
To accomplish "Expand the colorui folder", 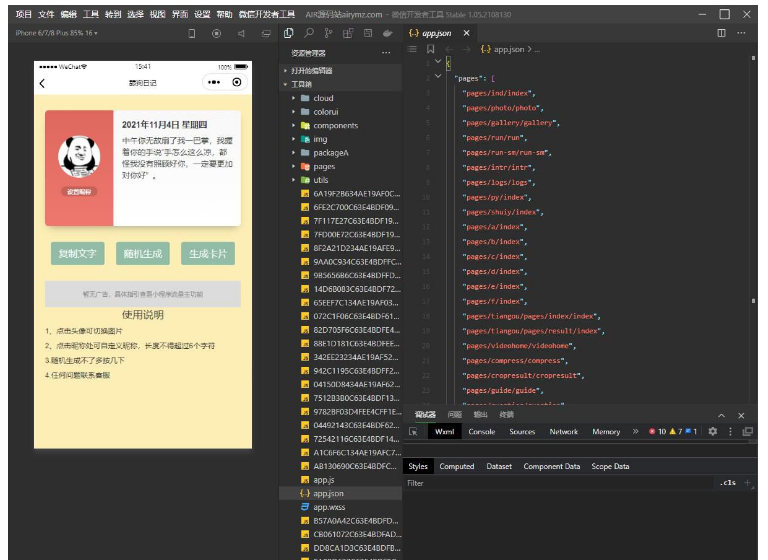I will (x=325, y=112).
